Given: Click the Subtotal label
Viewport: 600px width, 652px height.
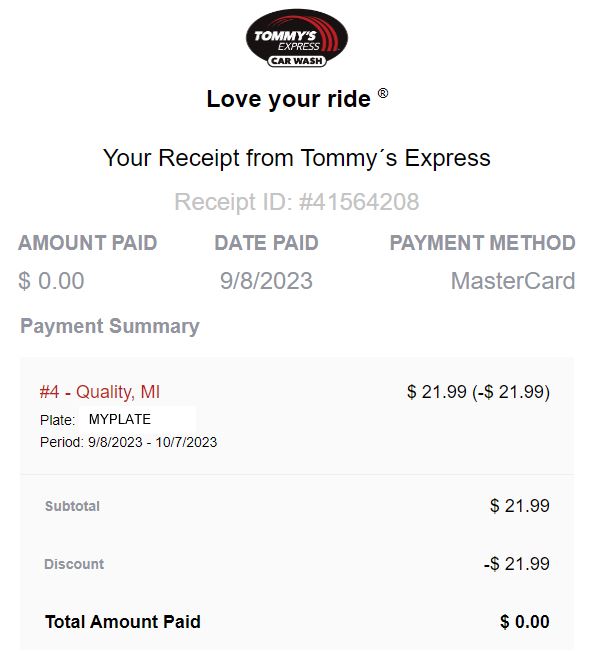Looking at the screenshot, I should point(72,507).
